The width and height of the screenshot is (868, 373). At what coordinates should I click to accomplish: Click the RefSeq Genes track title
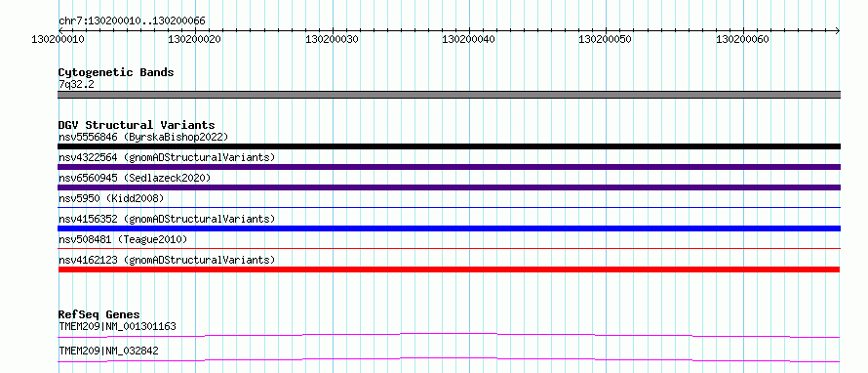pyautogui.click(x=99, y=314)
